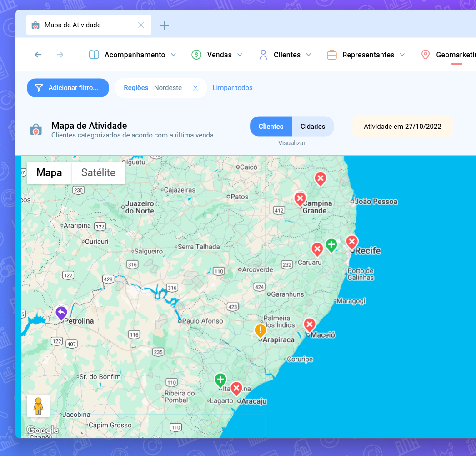Click Atividade em 27/10/2022 button
The height and width of the screenshot is (456, 476).
click(x=402, y=127)
